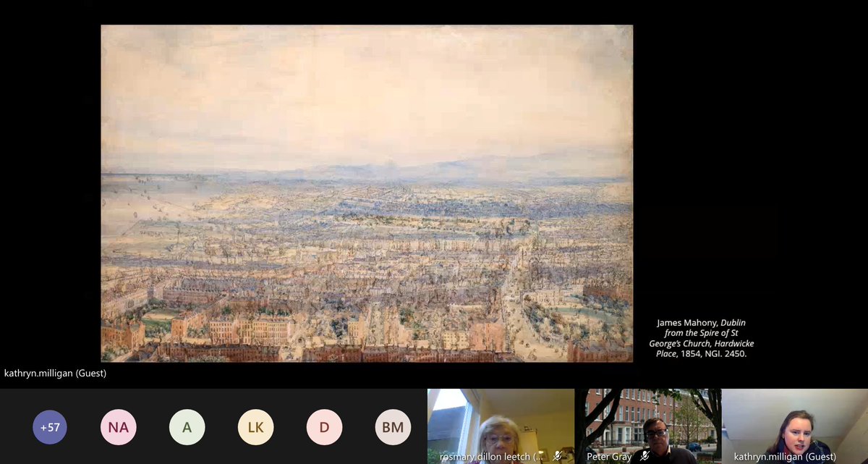This screenshot has width=868, height=464.
Task: Click the shared Dublin painting slide
Action: point(367,195)
